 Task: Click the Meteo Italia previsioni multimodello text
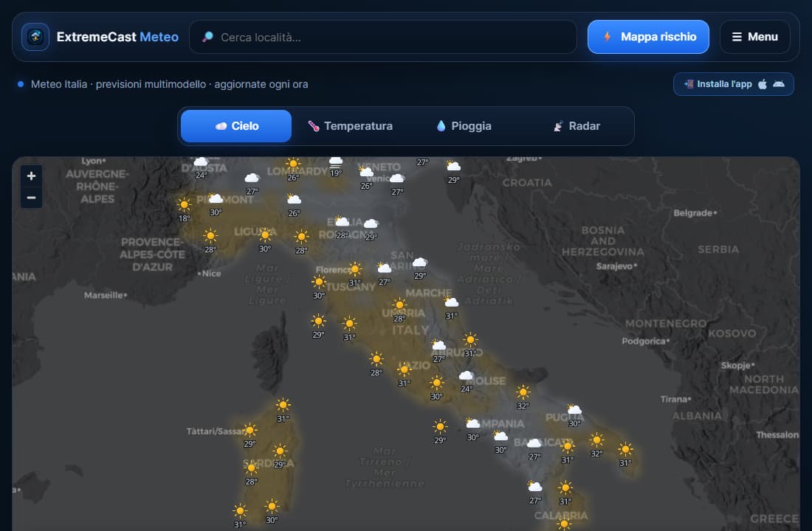(169, 84)
